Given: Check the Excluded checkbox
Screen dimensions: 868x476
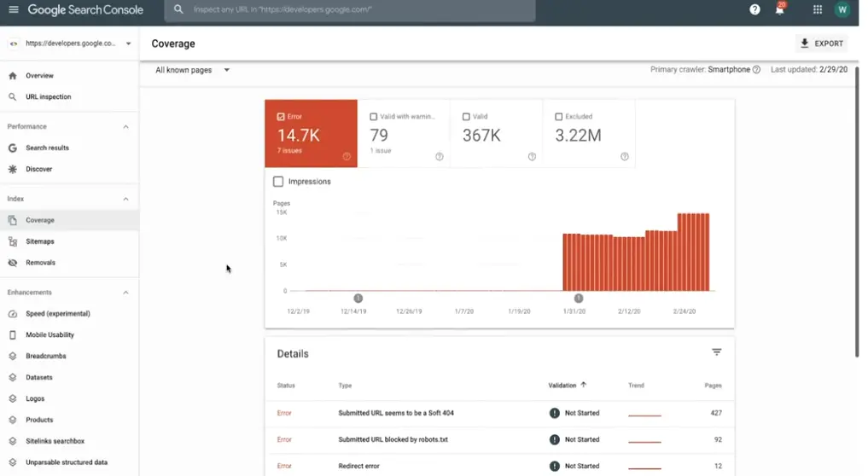Looking at the screenshot, I should [558, 117].
